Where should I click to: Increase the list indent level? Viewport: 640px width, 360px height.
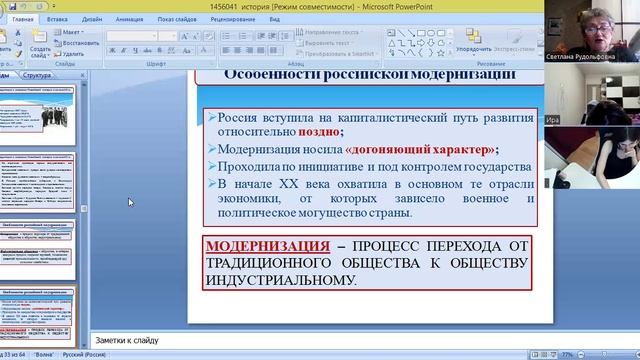[x=272, y=36]
